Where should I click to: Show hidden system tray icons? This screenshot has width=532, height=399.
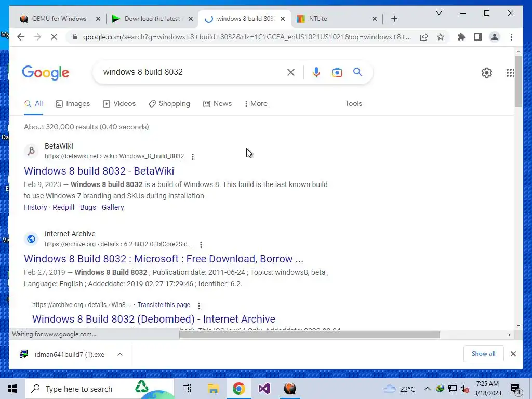(x=427, y=389)
